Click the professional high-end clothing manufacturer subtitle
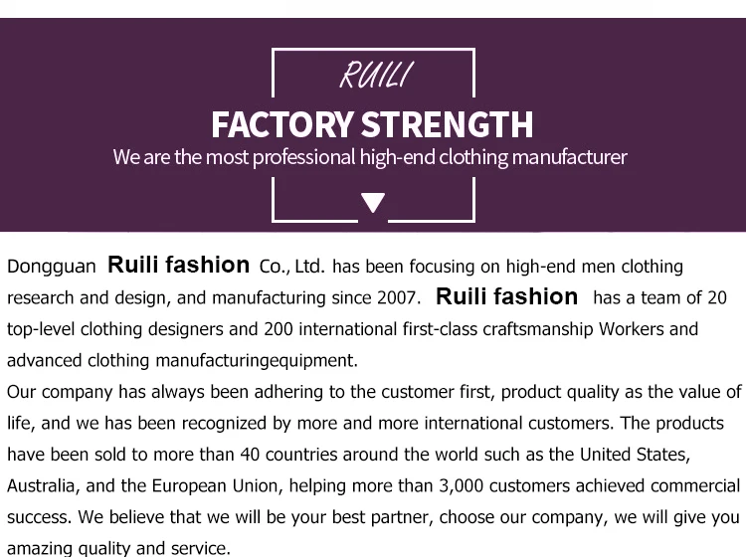746x560 pixels. pos(371,157)
